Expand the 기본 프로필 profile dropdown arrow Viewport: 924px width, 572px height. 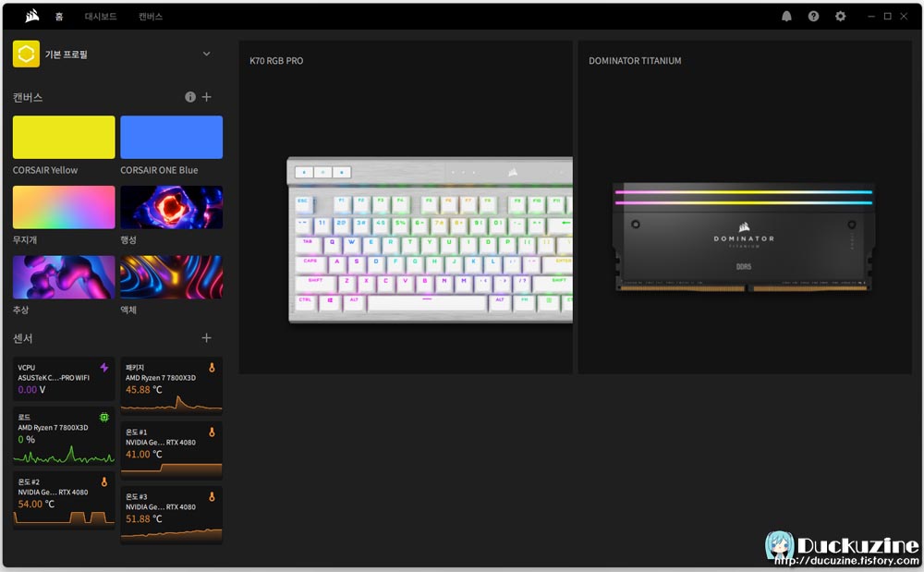point(206,55)
